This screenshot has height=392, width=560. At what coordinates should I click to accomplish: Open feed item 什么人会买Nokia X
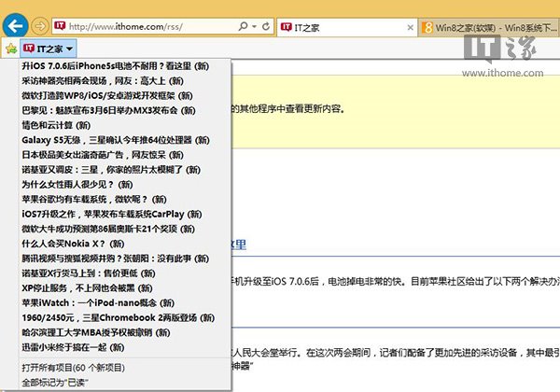click(125, 244)
